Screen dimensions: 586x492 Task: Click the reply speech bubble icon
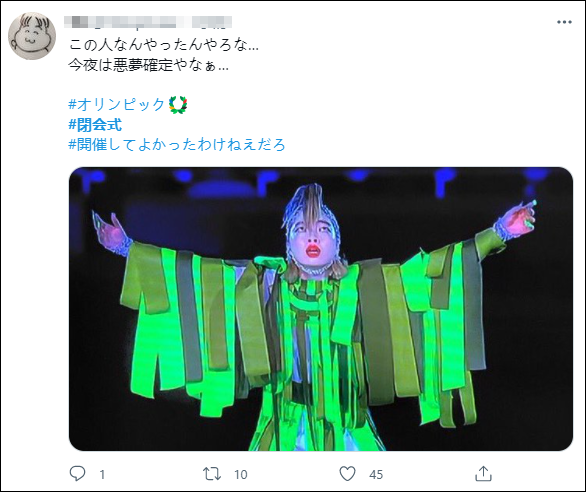point(77,473)
